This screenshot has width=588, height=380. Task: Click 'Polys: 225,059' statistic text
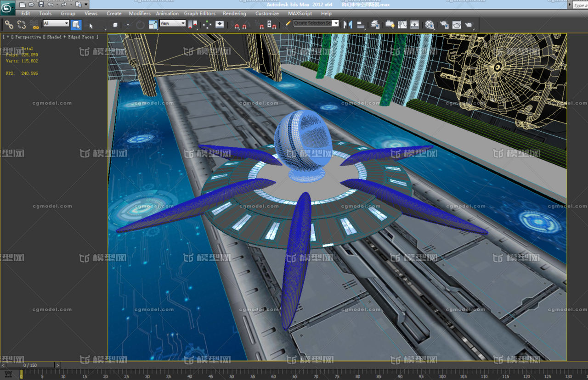click(22, 55)
